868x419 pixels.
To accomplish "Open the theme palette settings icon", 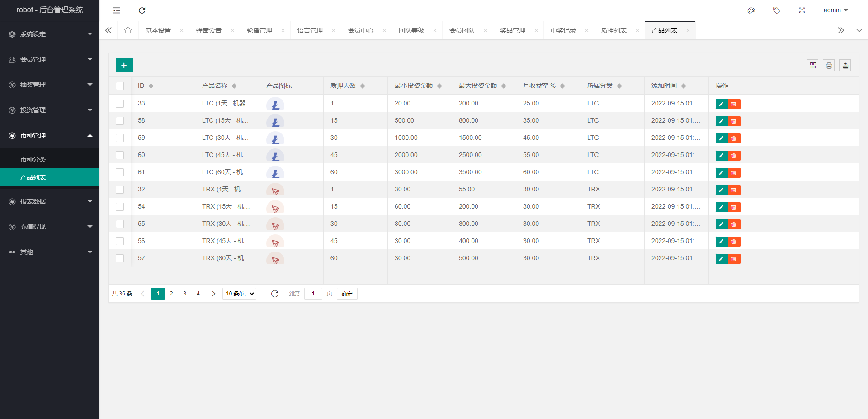I will pos(751,10).
